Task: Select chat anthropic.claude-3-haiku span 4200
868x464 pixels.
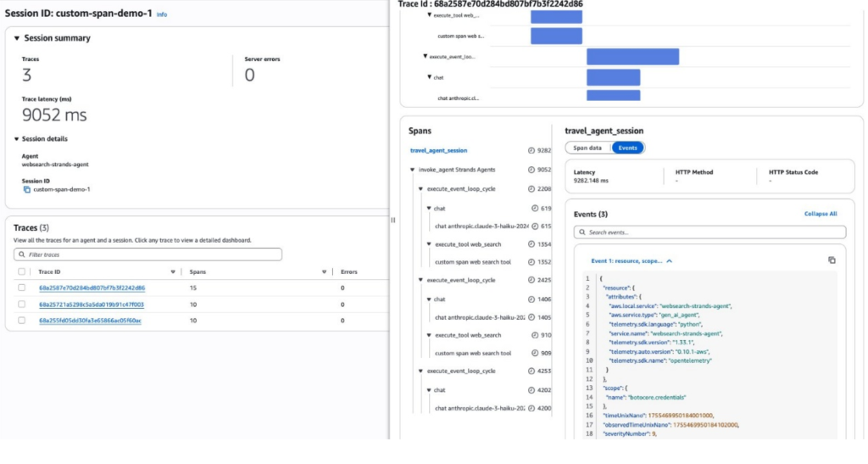Action: click(480, 409)
